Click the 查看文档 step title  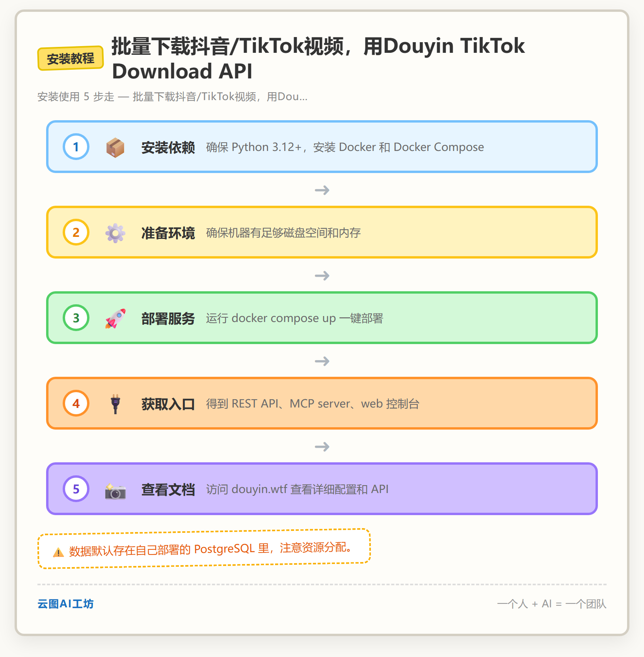pos(168,489)
